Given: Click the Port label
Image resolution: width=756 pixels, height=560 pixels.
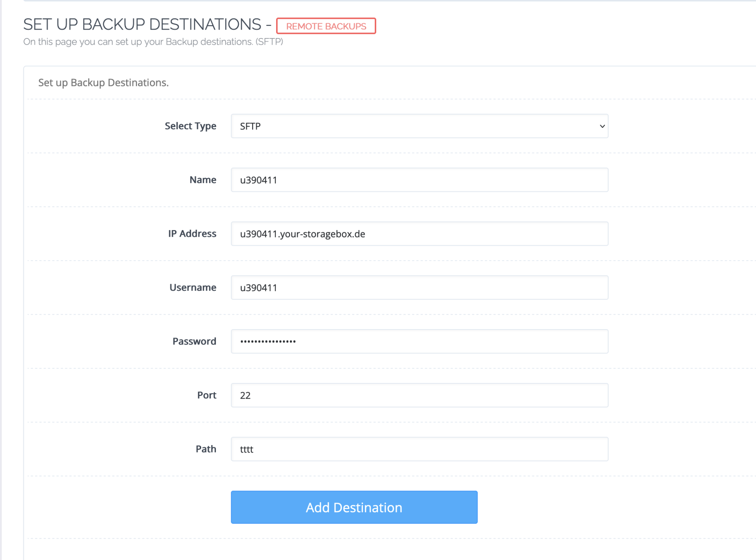Looking at the screenshot, I should pos(207,395).
